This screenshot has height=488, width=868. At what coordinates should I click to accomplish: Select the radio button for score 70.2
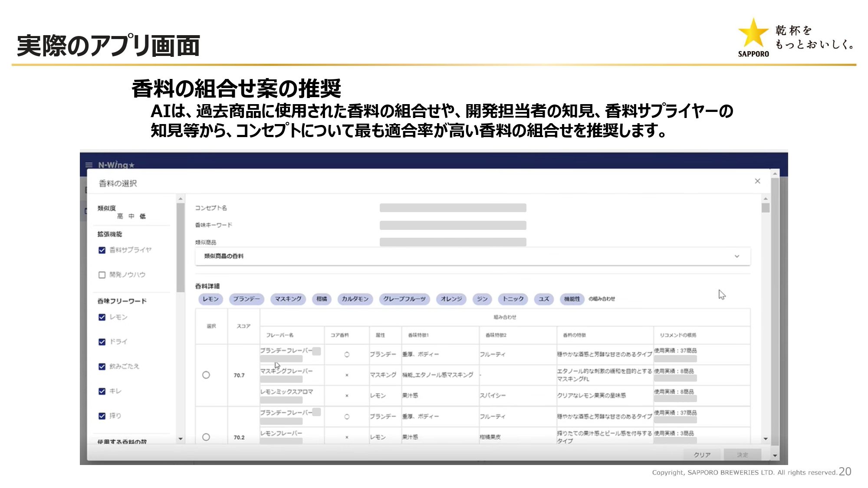[206, 437]
